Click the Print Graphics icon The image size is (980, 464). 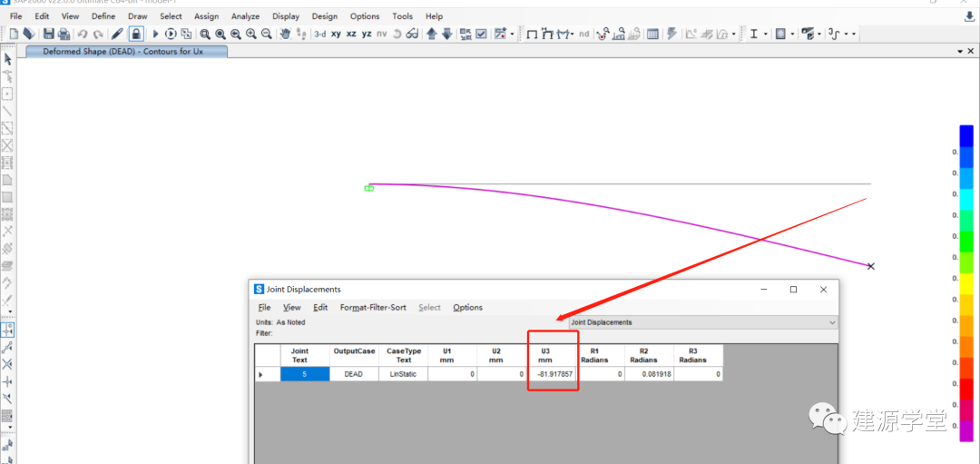pos(64,34)
